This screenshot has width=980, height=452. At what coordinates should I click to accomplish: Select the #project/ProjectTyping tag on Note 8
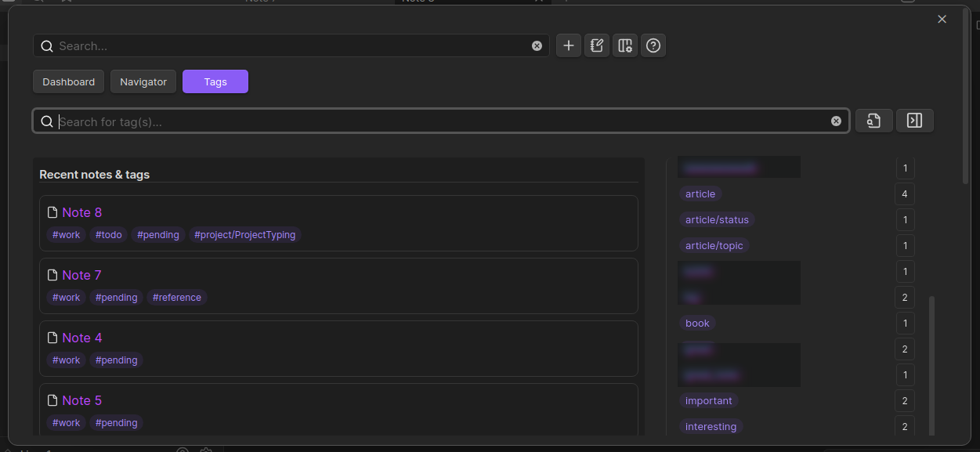pos(244,234)
